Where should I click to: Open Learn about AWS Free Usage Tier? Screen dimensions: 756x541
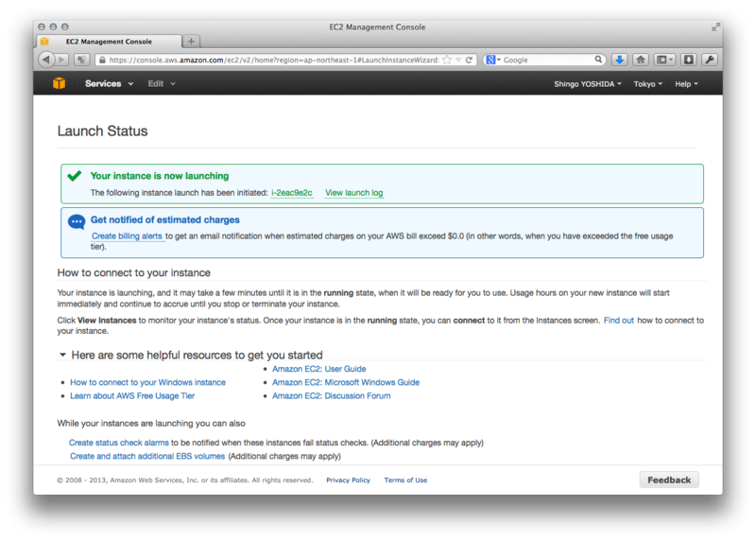[x=132, y=395]
